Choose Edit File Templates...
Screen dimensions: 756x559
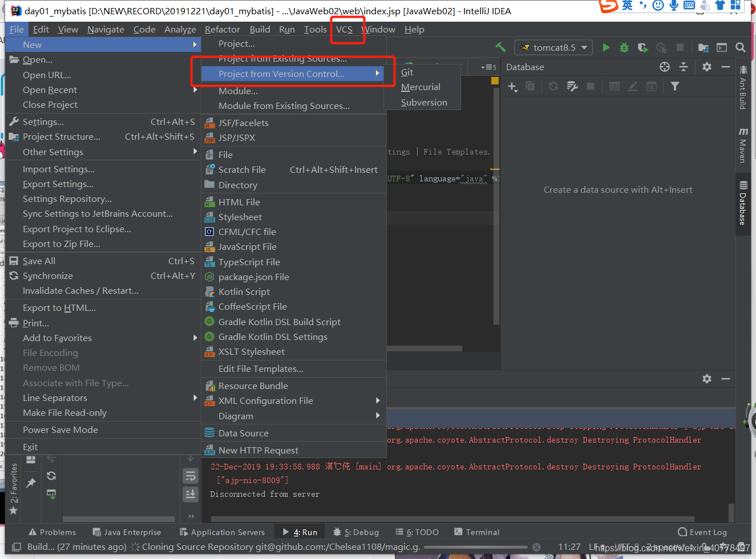tap(294, 368)
